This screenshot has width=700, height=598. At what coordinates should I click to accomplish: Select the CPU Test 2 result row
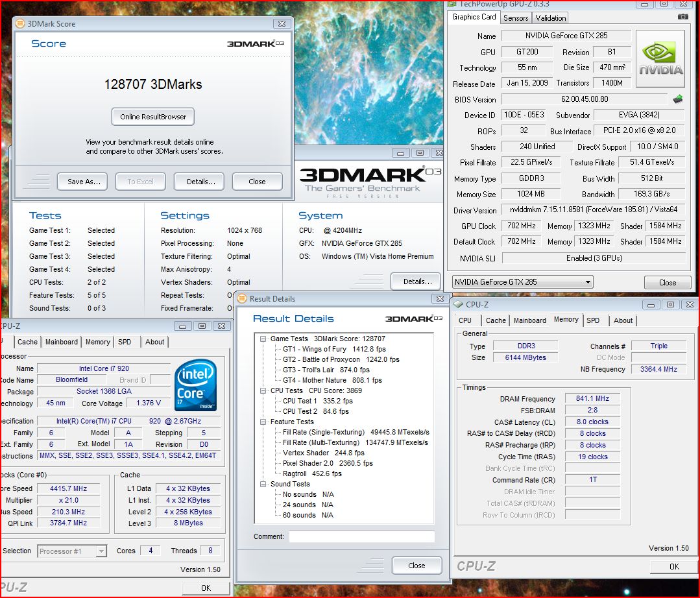tap(316, 411)
